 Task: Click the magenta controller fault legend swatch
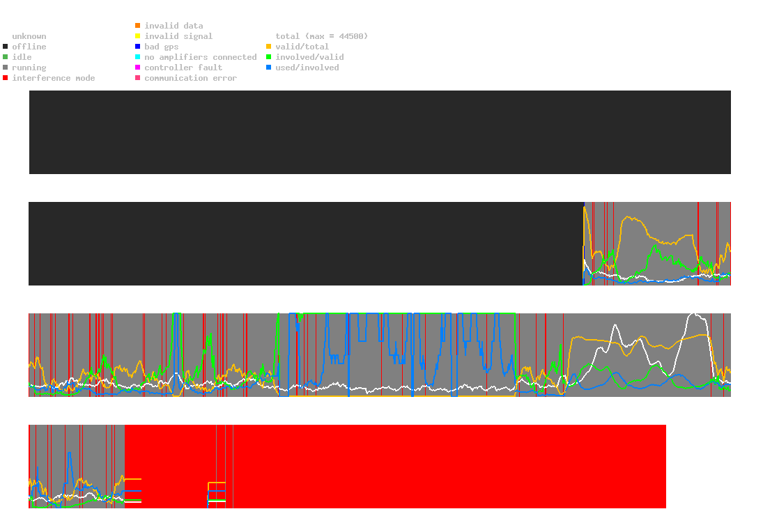[x=138, y=68]
